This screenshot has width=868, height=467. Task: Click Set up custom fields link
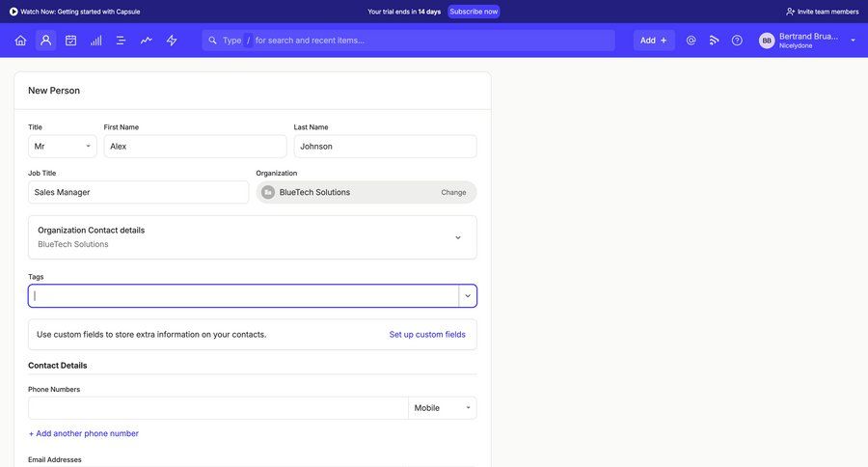click(x=427, y=335)
